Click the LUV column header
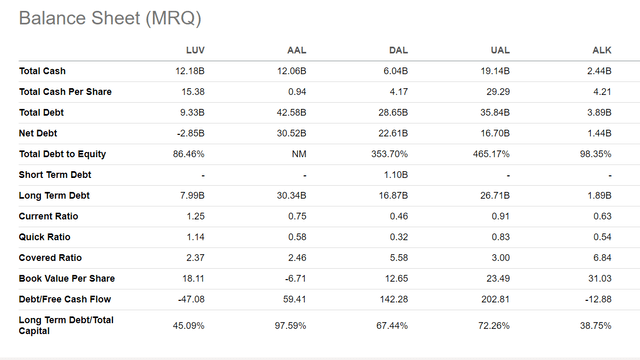 [195, 50]
